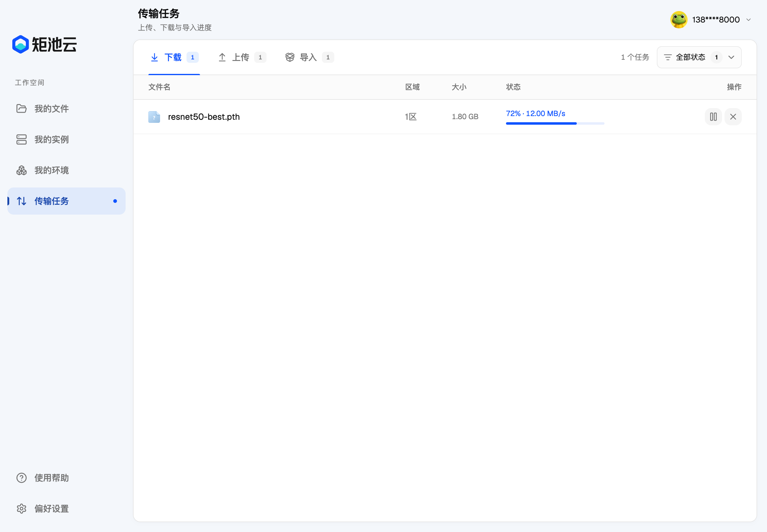Viewport: 767px width, 532px height.
Task: Click the 操作 column header
Action: pyautogui.click(x=734, y=87)
